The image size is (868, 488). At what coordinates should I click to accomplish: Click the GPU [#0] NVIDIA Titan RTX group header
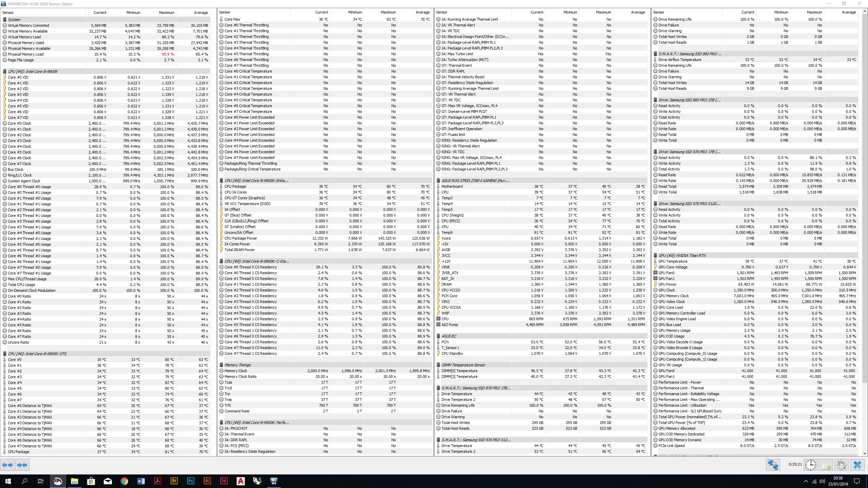pos(682,256)
